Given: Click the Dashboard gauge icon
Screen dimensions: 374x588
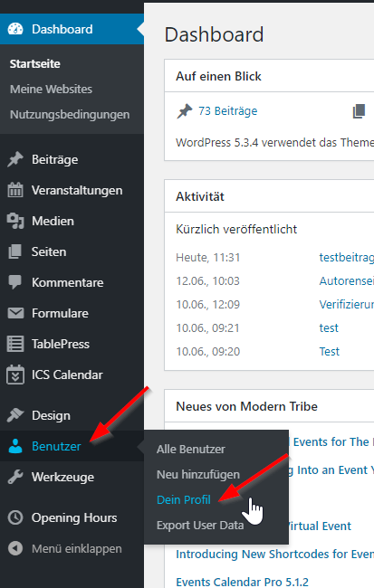Looking at the screenshot, I should [15, 29].
